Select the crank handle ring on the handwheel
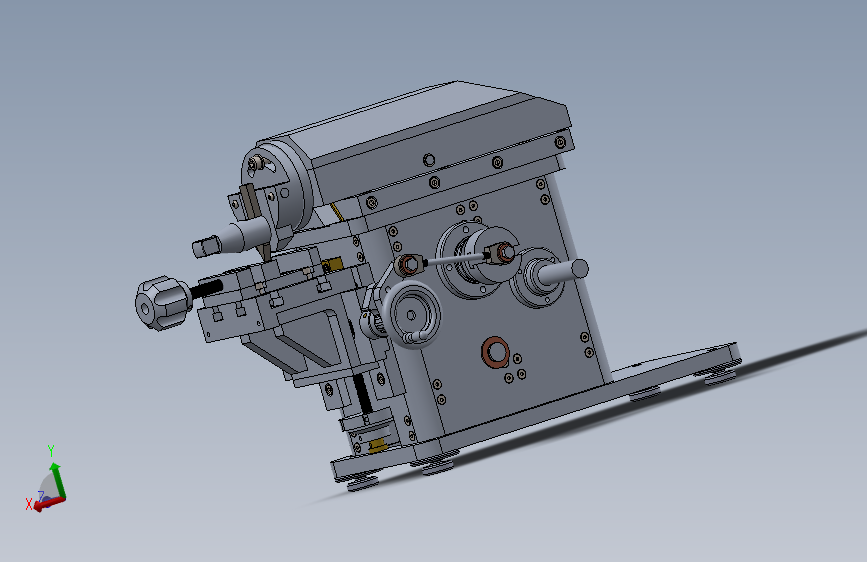 tap(417, 335)
